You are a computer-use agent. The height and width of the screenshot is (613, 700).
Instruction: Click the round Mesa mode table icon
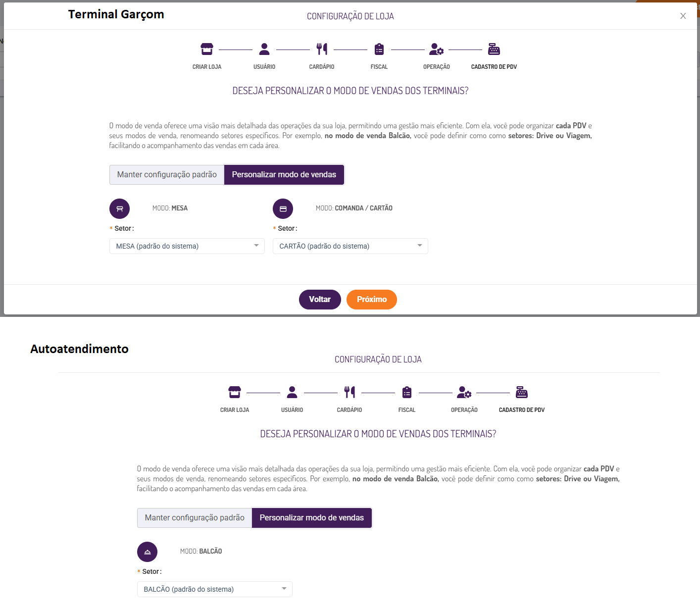coord(119,209)
